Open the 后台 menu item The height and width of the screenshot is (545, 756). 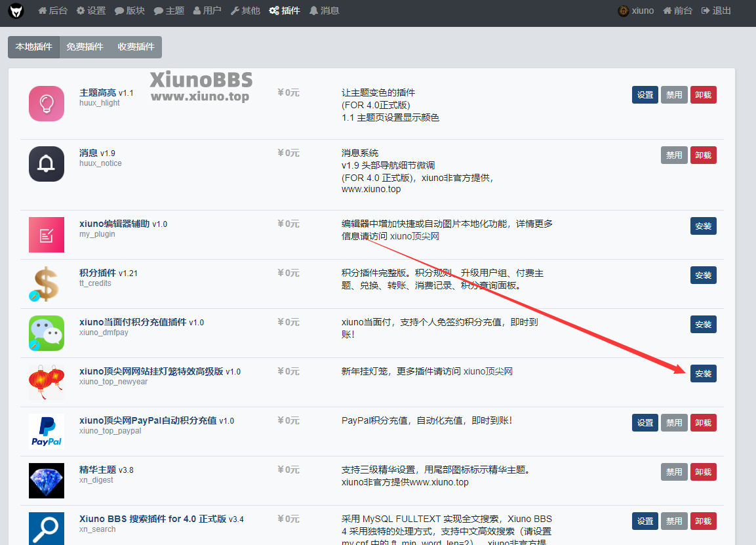52,10
